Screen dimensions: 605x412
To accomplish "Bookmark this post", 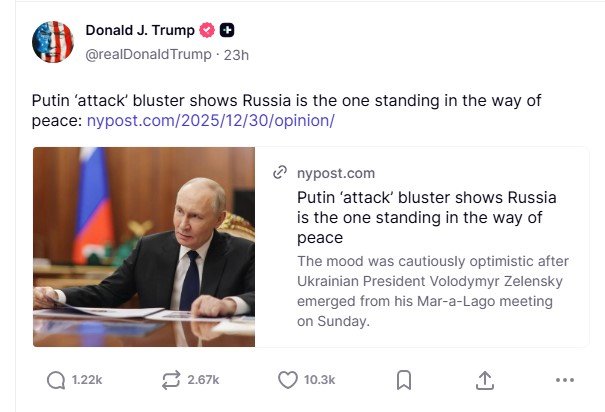I will coord(404,380).
